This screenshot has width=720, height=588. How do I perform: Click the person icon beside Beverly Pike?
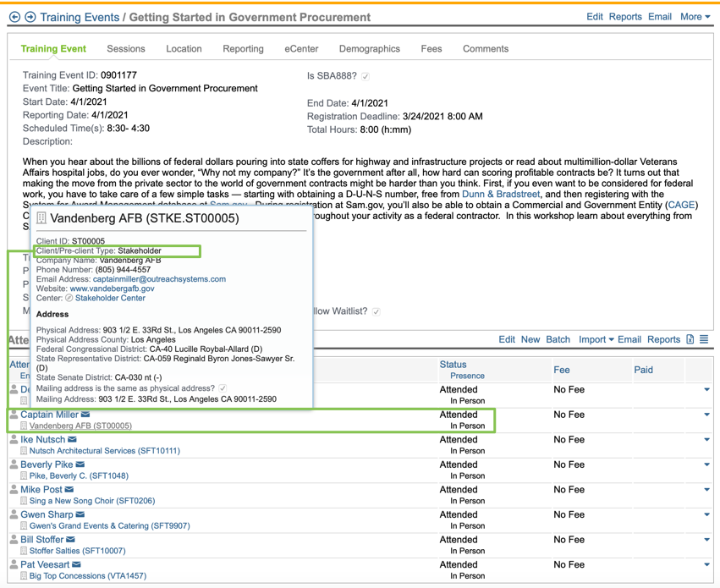click(x=14, y=464)
